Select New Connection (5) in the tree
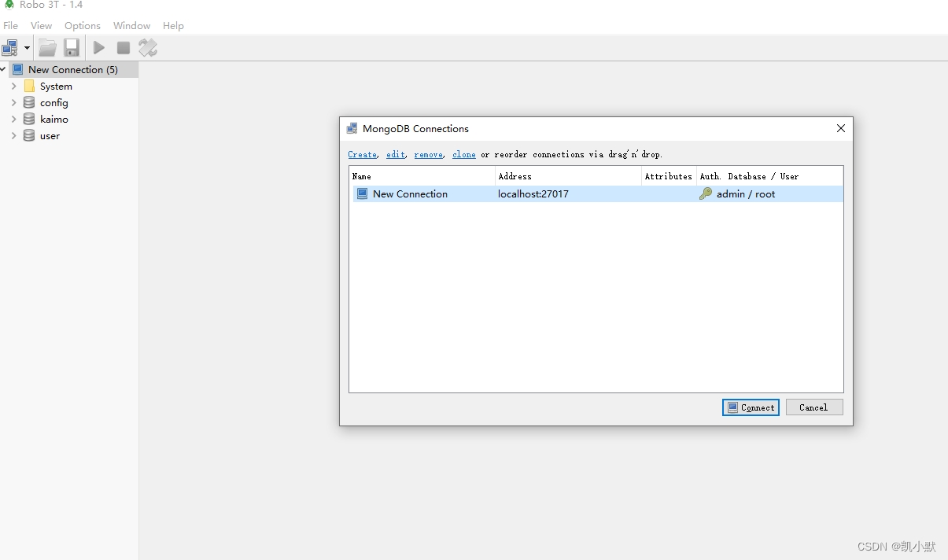The height and width of the screenshot is (560, 948). coord(73,69)
